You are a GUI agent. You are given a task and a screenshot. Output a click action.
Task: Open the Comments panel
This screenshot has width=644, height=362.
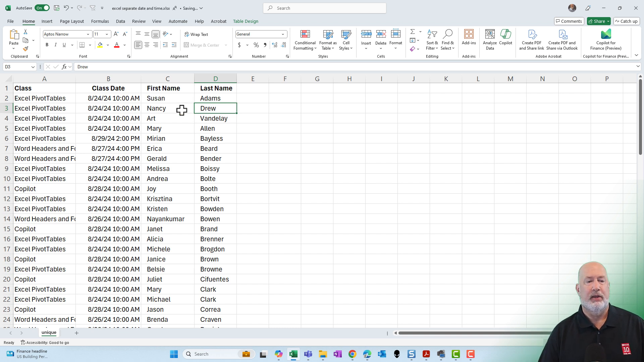tap(569, 21)
